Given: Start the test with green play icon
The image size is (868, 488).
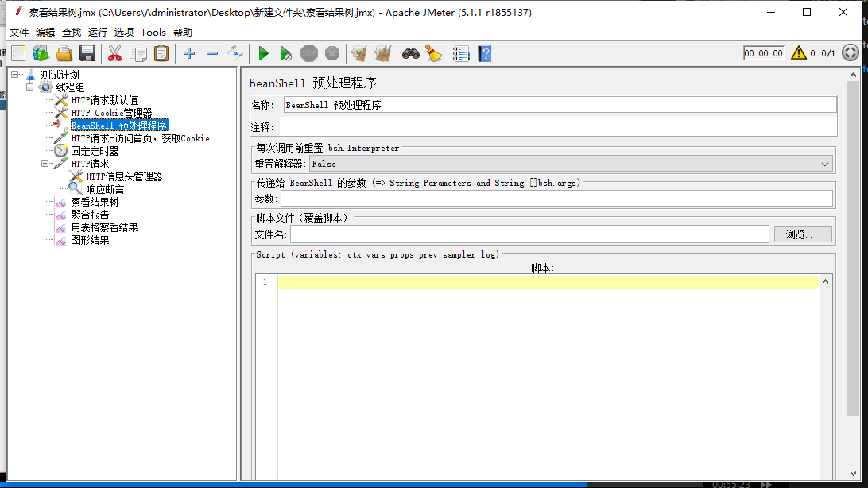Looking at the screenshot, I should click(264, 54).
